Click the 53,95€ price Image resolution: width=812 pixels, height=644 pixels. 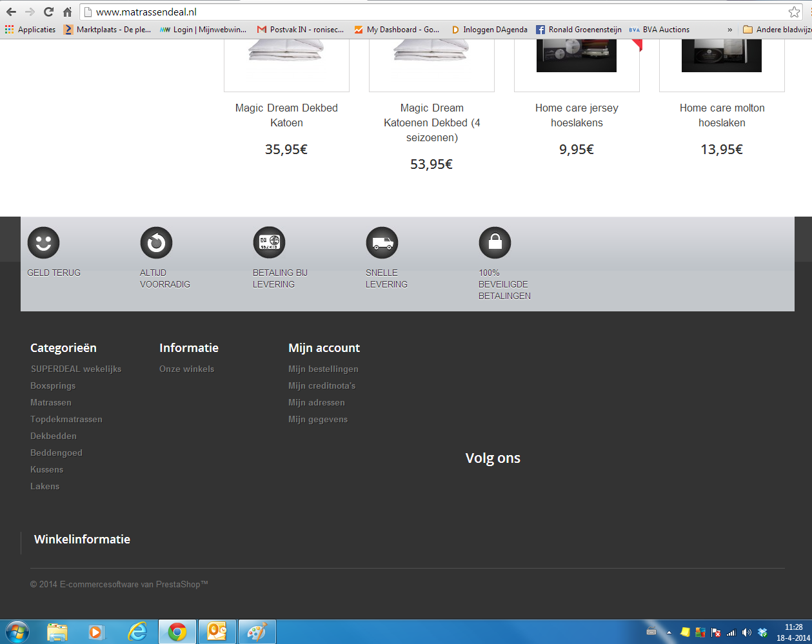(x=431, y=164)
